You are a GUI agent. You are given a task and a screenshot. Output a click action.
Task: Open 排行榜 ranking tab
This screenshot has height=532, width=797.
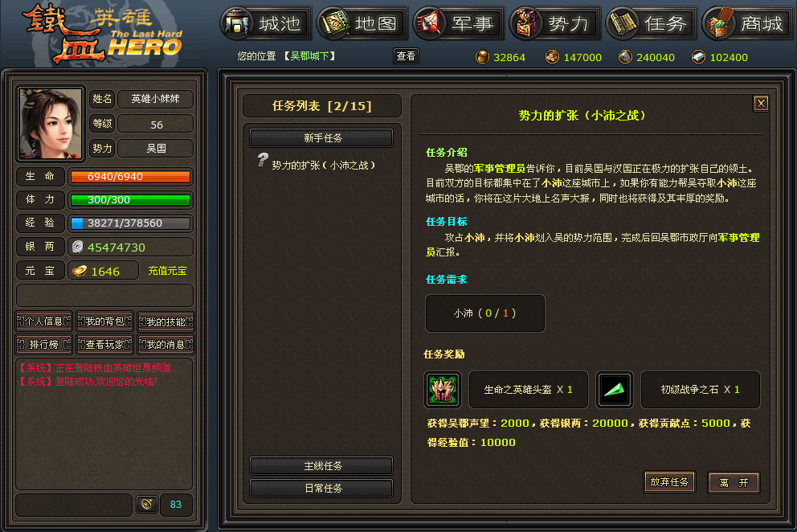pos(43,344)
